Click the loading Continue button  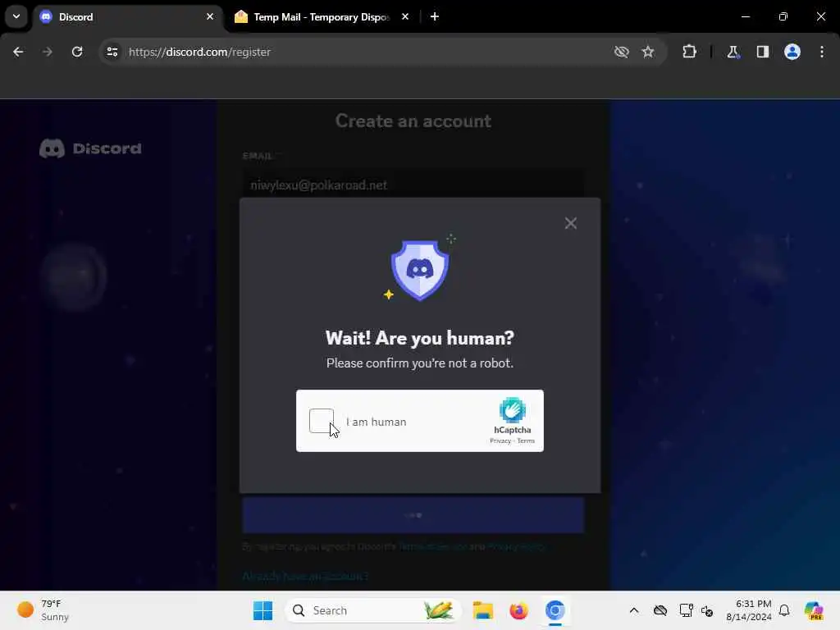point(413,515)
